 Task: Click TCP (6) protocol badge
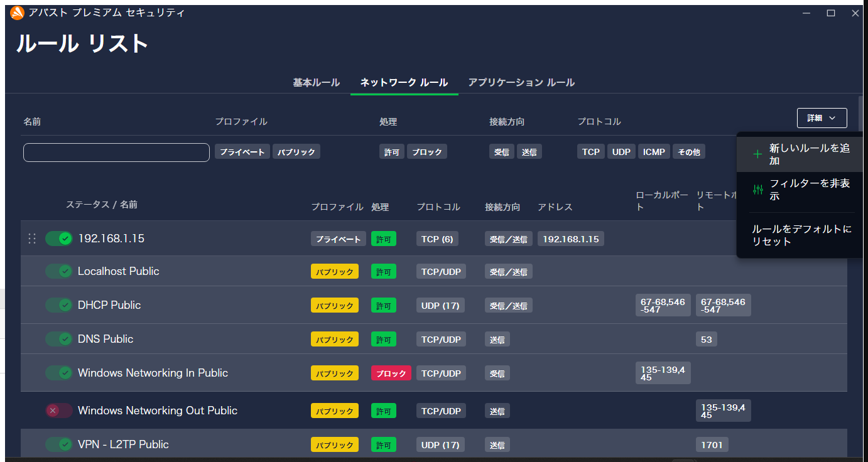point(437,239)
